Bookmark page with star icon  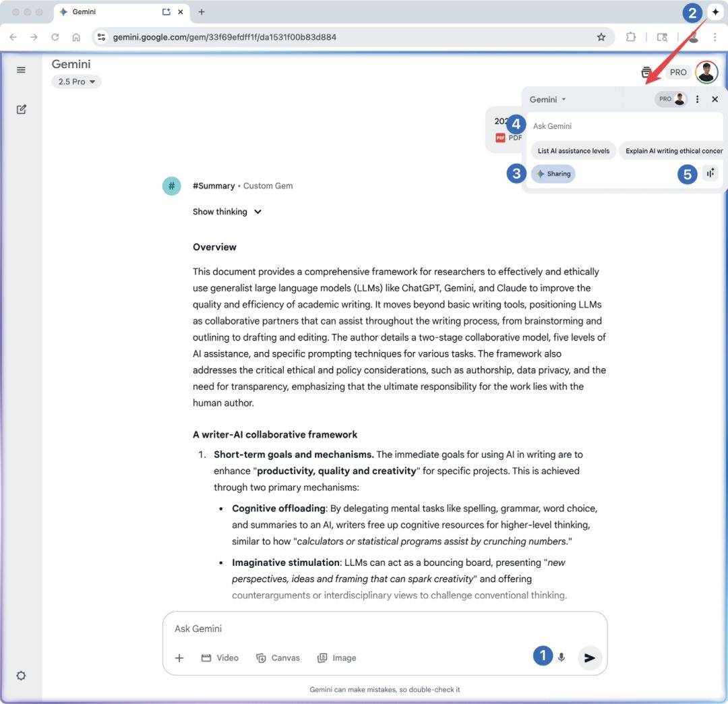601,37
